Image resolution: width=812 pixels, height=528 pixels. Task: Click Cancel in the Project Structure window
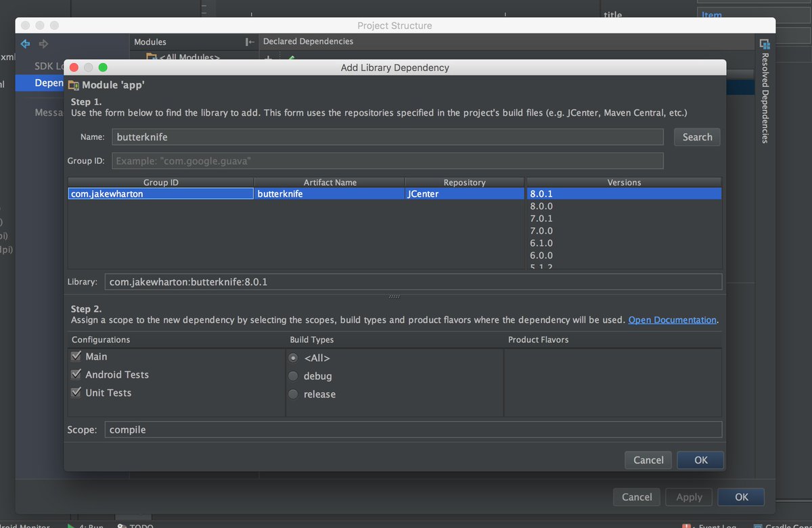click(637, 497)
